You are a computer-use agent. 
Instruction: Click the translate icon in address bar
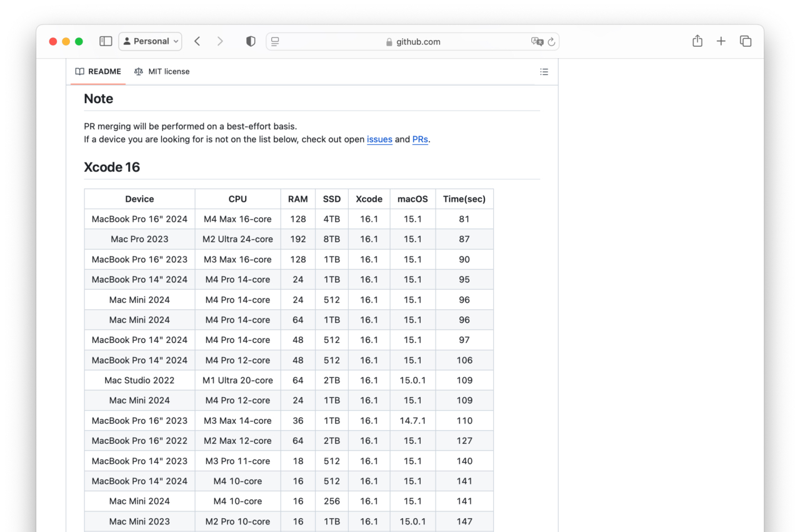(x=537, y=42)
